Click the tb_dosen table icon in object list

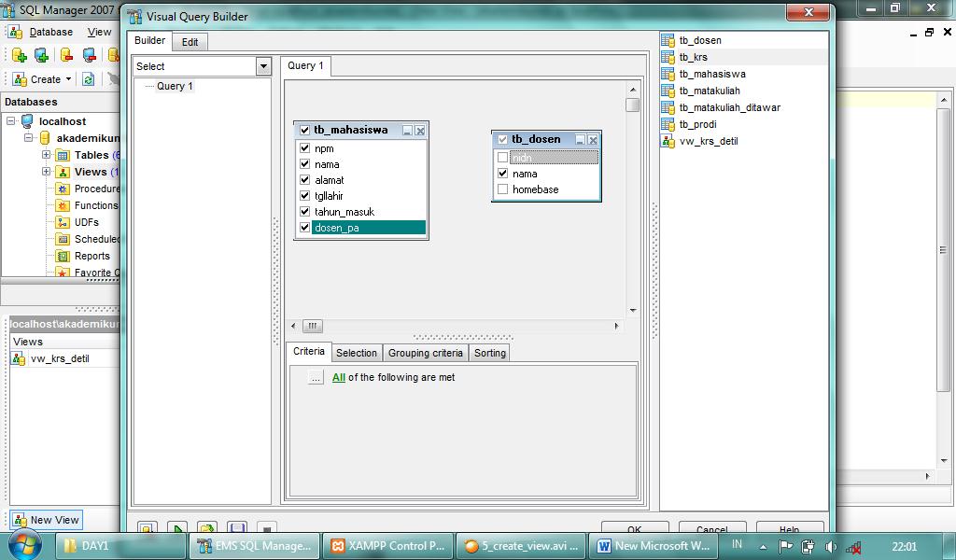coord(668,40)
